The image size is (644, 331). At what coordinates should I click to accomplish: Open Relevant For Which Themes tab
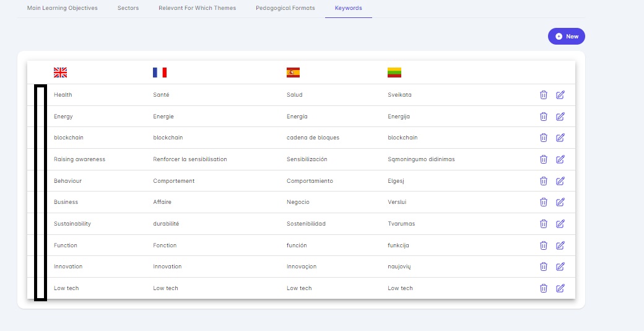(197, 8)
